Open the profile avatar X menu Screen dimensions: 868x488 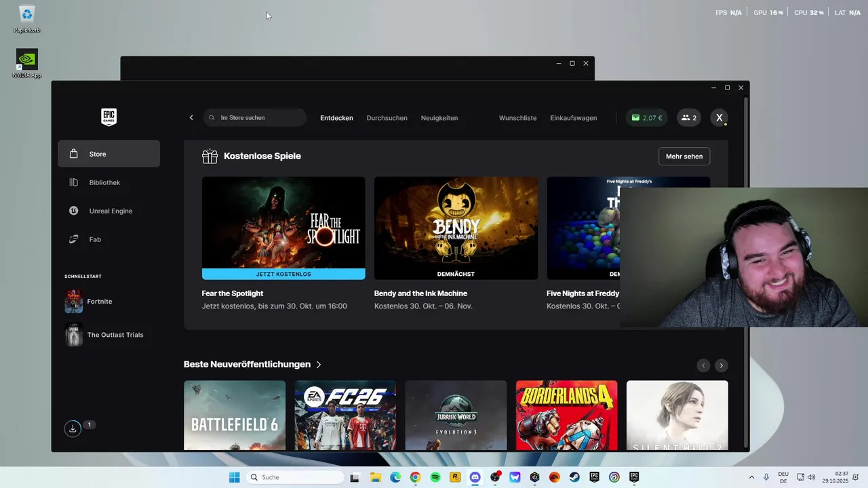[719, 117]
